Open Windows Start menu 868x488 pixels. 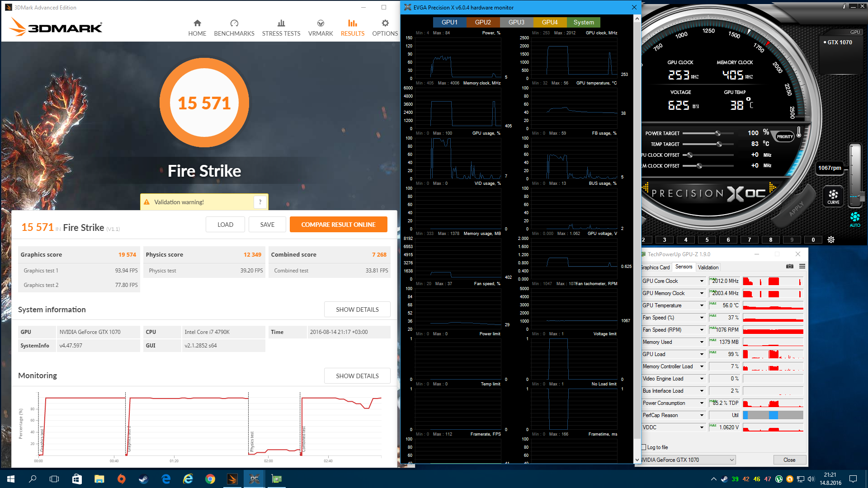(11, 479)
